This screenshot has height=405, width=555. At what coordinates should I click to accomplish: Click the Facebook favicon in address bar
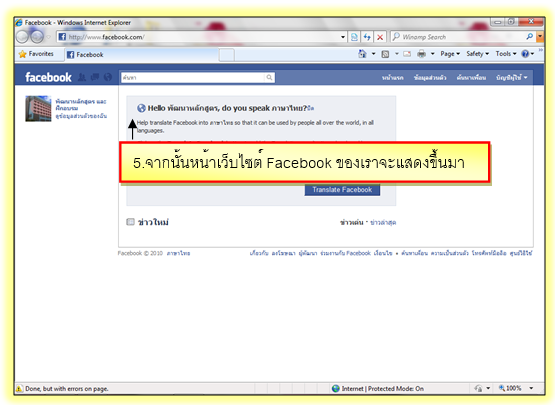62,37
